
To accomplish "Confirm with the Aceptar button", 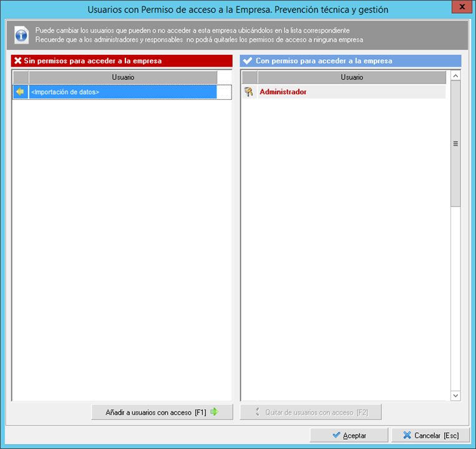I will 349,435.
